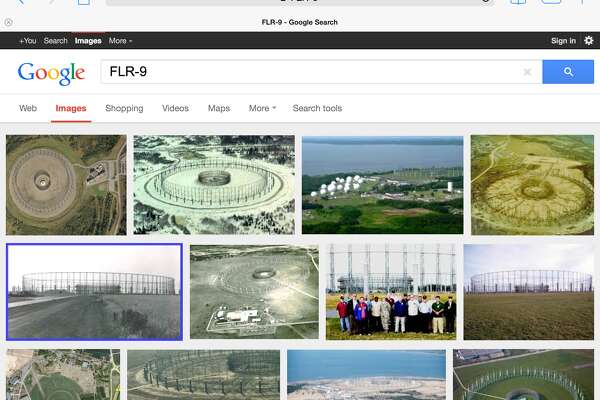Open the yellowish crop-circle antenna thumbnail
The height and width of the screenshot is (400, 600).
(x=532, y=184)
